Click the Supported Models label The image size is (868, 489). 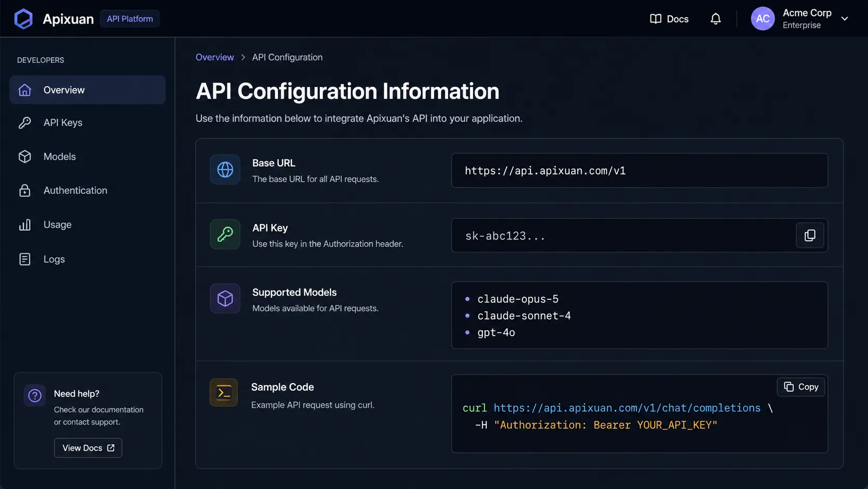pos(294,292)
